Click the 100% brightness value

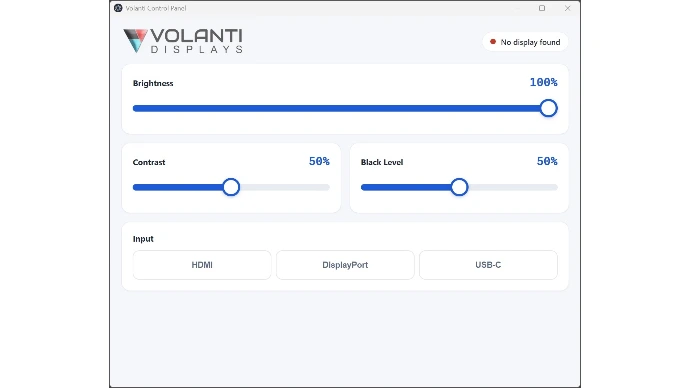(x=543, y=82)
